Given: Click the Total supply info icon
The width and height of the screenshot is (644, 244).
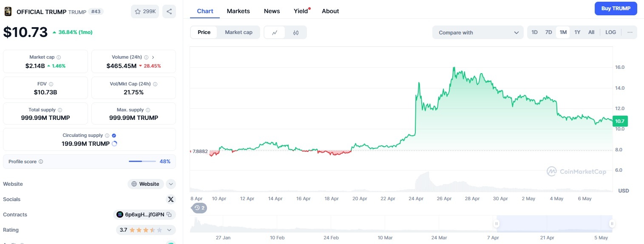Looking at the screenshot, I should pyautogui.click(x=60, y=110).
